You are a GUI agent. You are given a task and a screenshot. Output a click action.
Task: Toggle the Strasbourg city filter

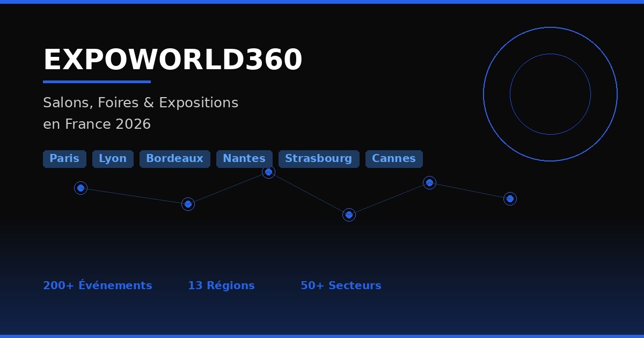[319, 159]
